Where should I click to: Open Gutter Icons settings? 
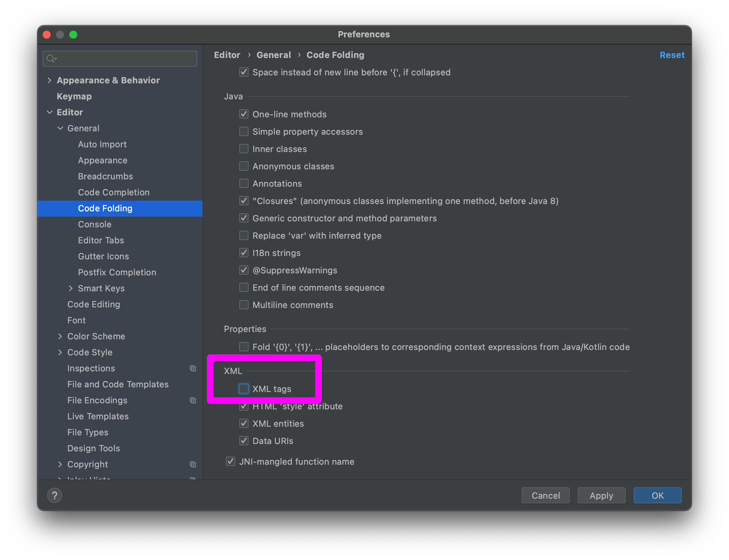click(x=103, y=256)
